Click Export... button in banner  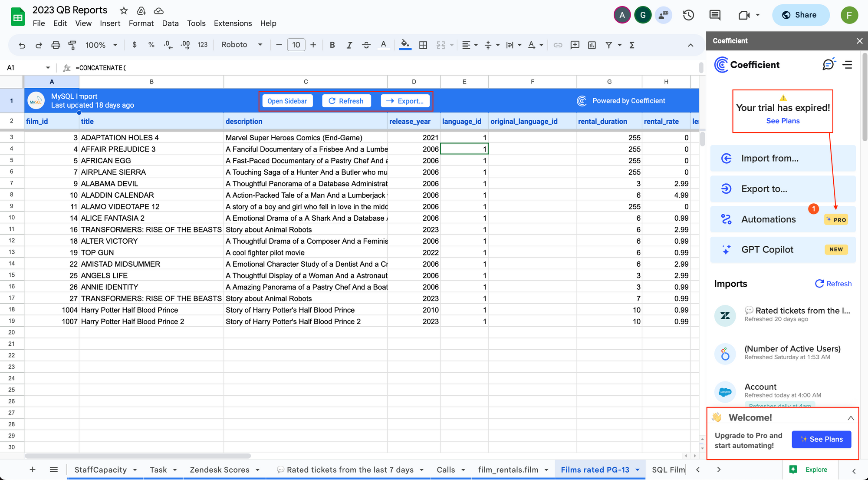[405, 101]
